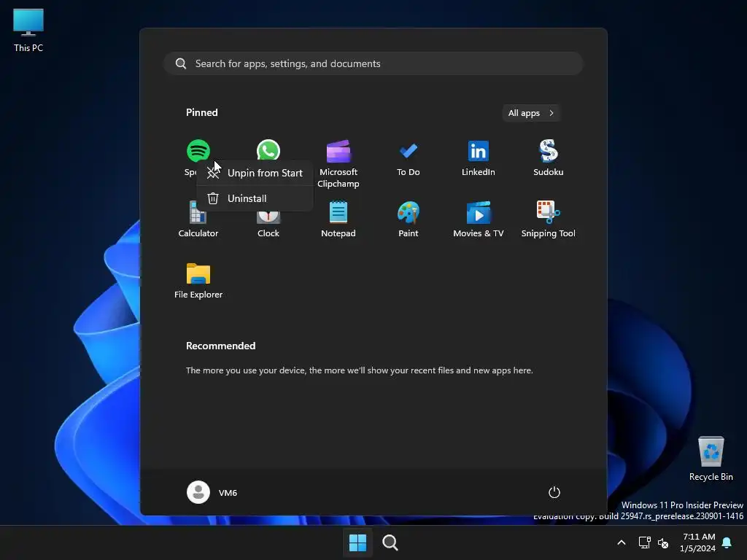Show hidden system tray icons chevron
Viewport: 747px width, 560px height.
(622, 542)
